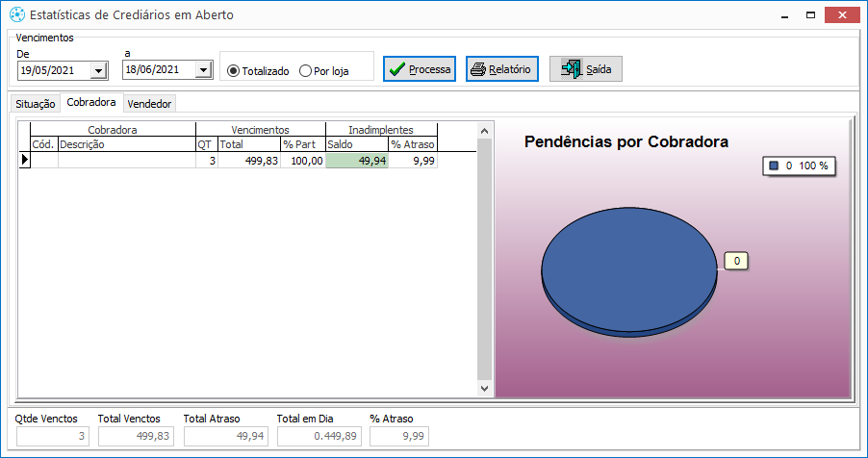Switch to the Vendedor tab
This screenshot has height=458, width=868.
click(149, 104)
